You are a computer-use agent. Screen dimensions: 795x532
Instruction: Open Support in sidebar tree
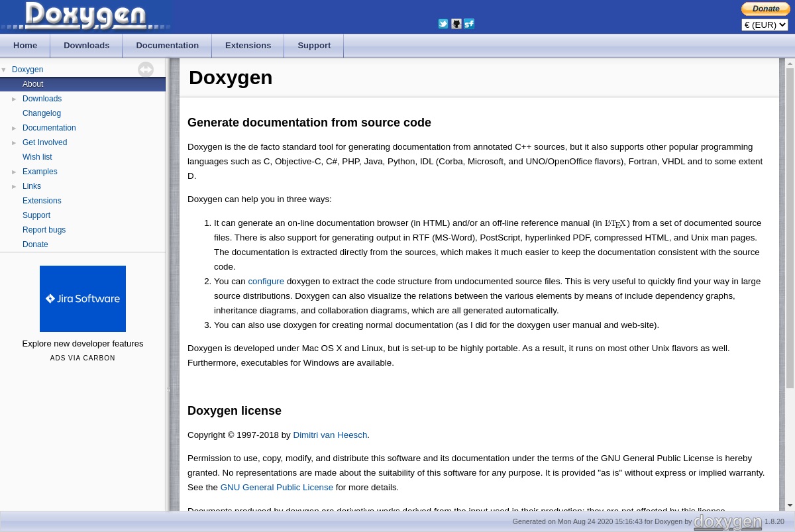36,215
